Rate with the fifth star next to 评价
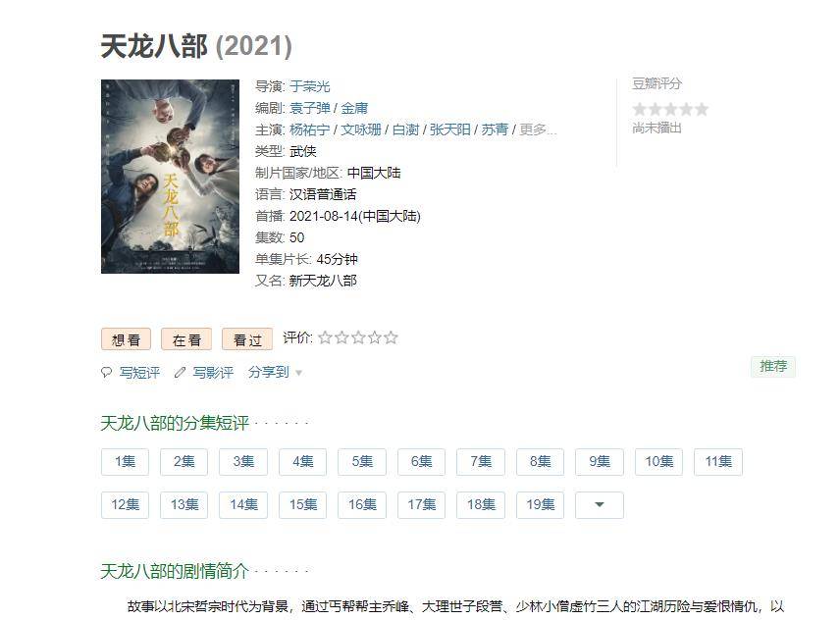 click(x=392, y=337)
